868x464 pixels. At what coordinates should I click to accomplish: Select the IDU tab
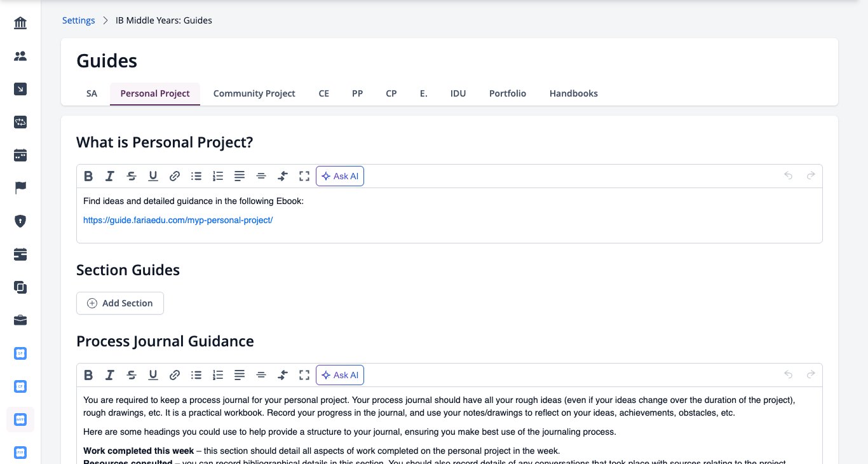458,93
